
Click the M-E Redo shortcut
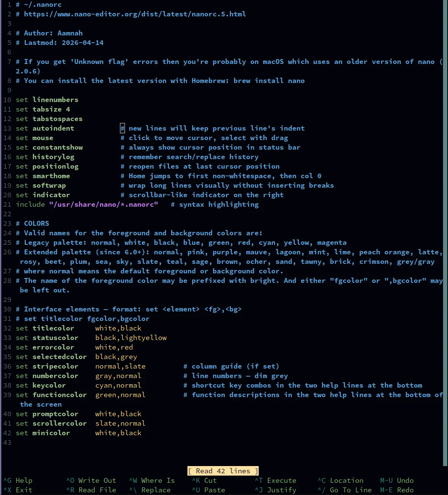coord(397,490)
